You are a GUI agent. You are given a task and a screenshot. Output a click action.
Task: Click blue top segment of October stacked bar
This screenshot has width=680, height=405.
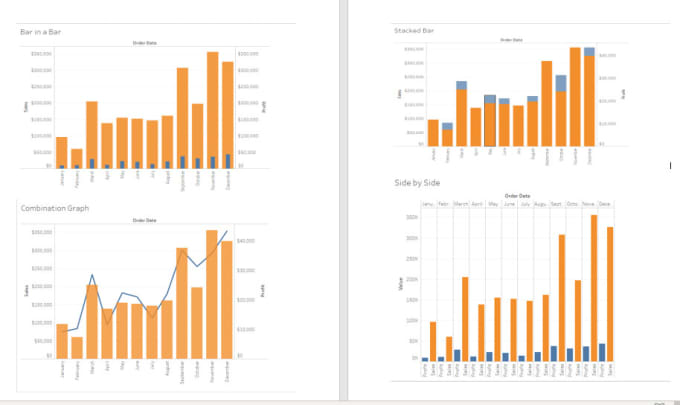pos(561,83)
